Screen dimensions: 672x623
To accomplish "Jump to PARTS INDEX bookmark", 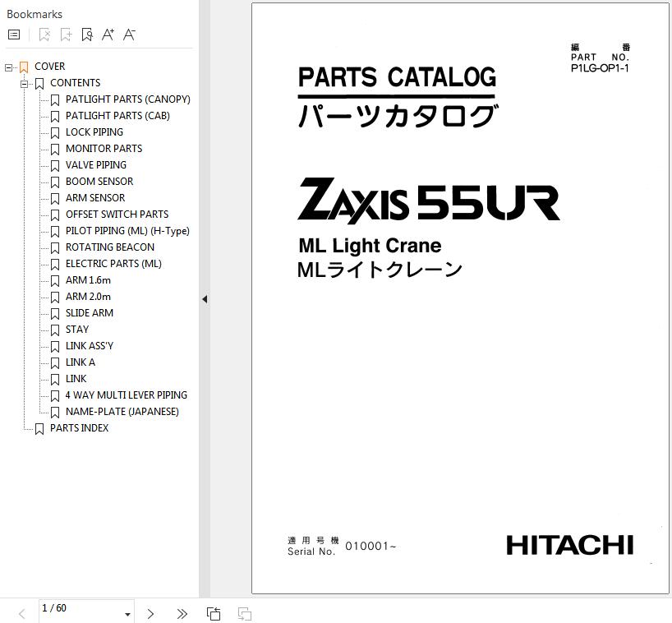I will tap(80, 428).
